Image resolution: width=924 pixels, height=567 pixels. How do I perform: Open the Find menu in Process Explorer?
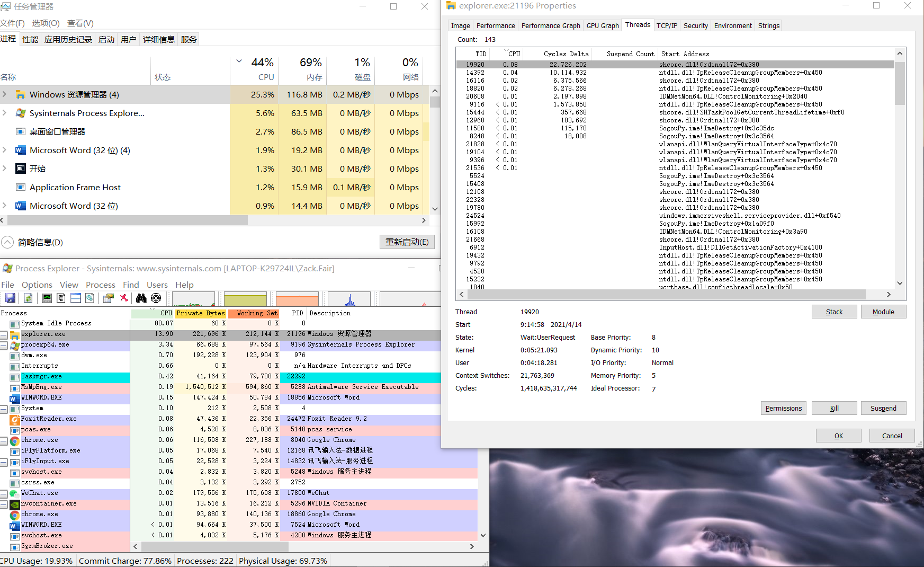(x=131, y=285)
